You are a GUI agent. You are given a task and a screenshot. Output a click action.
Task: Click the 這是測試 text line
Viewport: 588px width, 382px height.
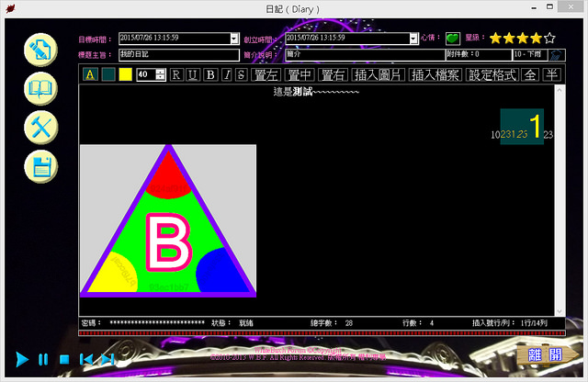tap(316, 92)
